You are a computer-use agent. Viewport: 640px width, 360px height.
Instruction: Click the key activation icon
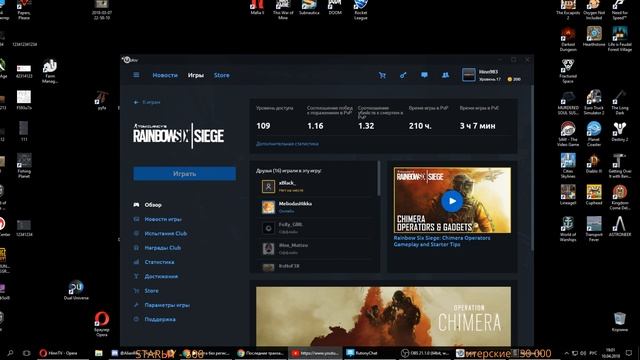pos(403,75)
